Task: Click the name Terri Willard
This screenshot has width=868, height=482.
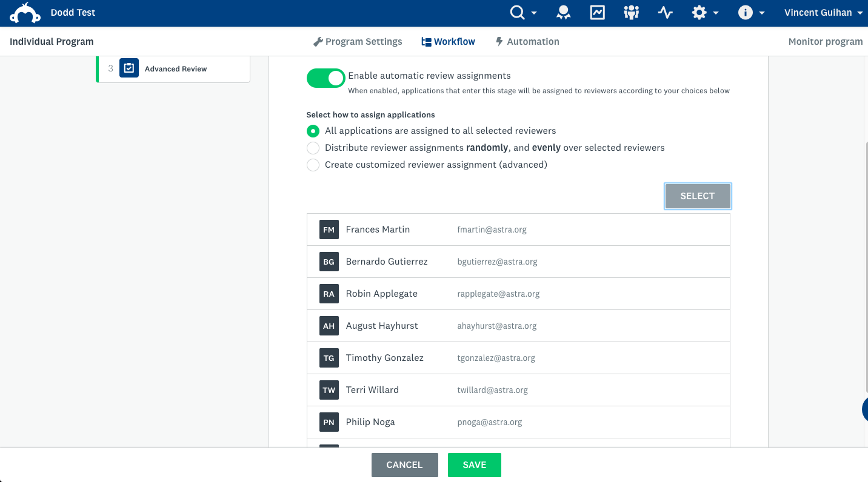Action: pyautogui.click(x=372, y=390)
